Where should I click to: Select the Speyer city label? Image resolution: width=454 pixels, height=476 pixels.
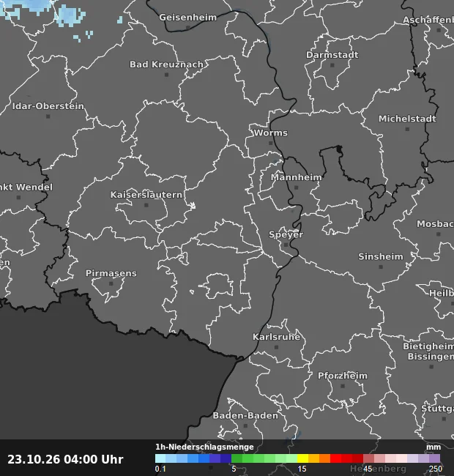(x=286, y=234)
